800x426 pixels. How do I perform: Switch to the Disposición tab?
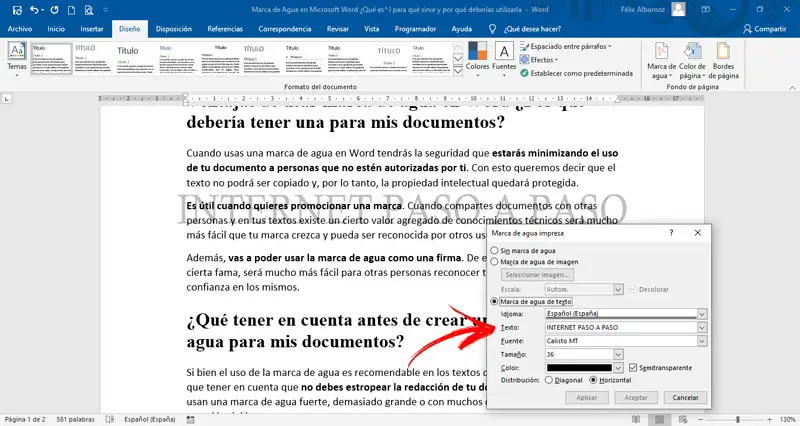tap(174, 29)
